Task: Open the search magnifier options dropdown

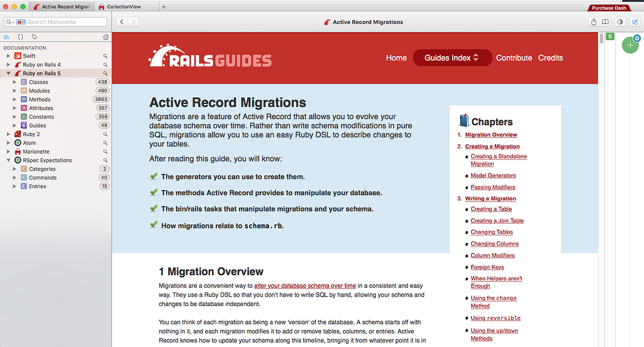Action: [x=9, y=22]
